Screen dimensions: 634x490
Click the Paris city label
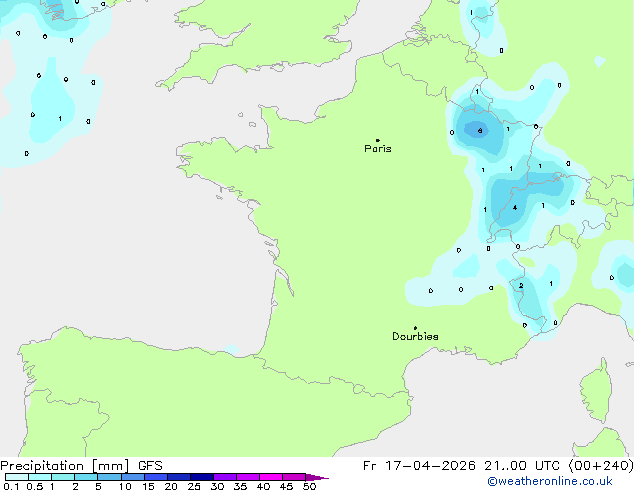click(378, 148)
